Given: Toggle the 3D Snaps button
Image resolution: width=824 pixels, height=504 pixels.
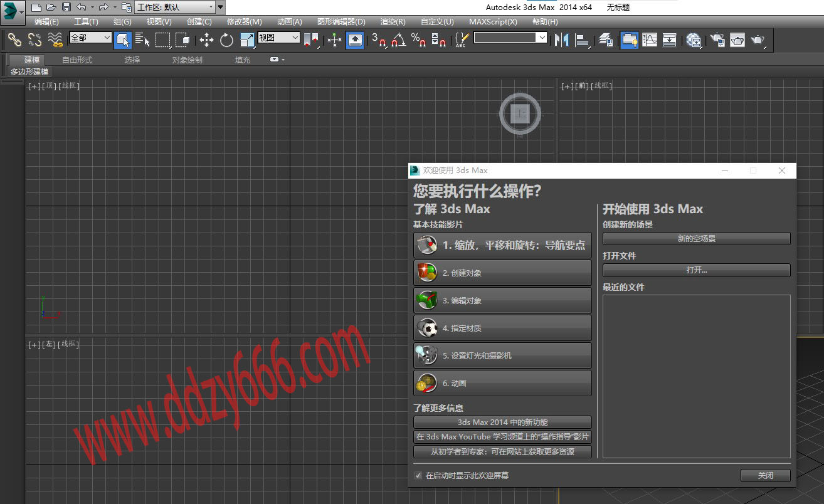Looking at the screenshot, I should (378, 39).
